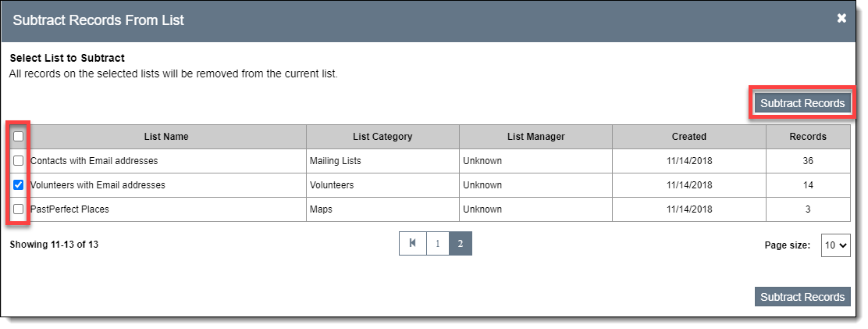The width and height of the screenshot is (868, 329).
Task: Select the Contacts with Email addresses row name
Action: (x=94, y=161)
